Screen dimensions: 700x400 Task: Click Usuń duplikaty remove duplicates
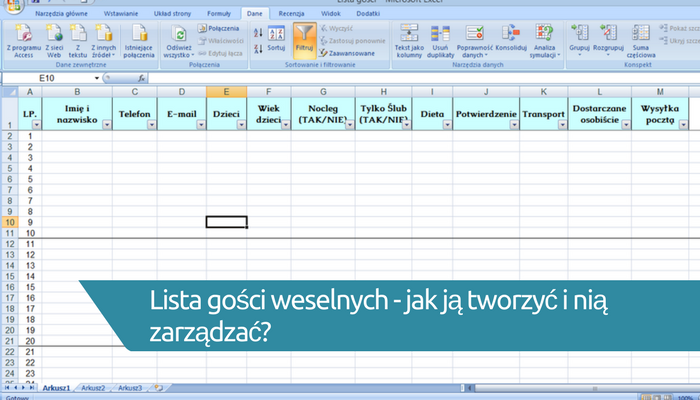pyautogui.click(x=440, y=41)
